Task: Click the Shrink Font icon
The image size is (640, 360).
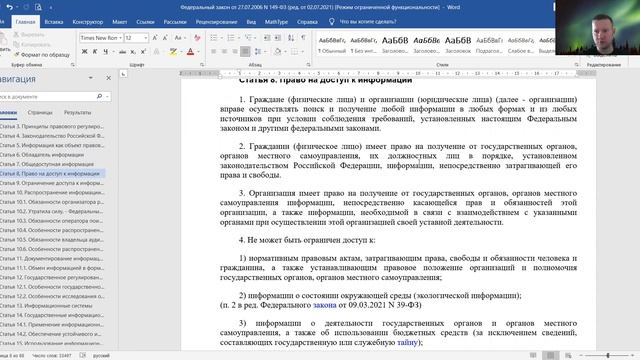Action: 165,38
